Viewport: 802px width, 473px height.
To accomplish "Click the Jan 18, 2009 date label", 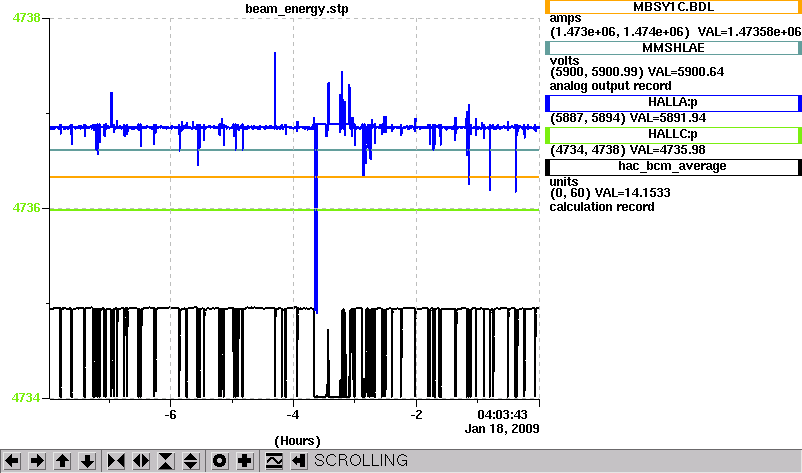I will (502, 429).
